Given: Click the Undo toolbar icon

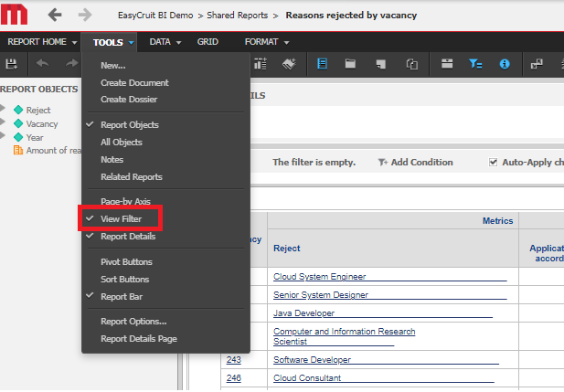Looking at the screenshot, I should pyautogui.click(x=42, y=63).
